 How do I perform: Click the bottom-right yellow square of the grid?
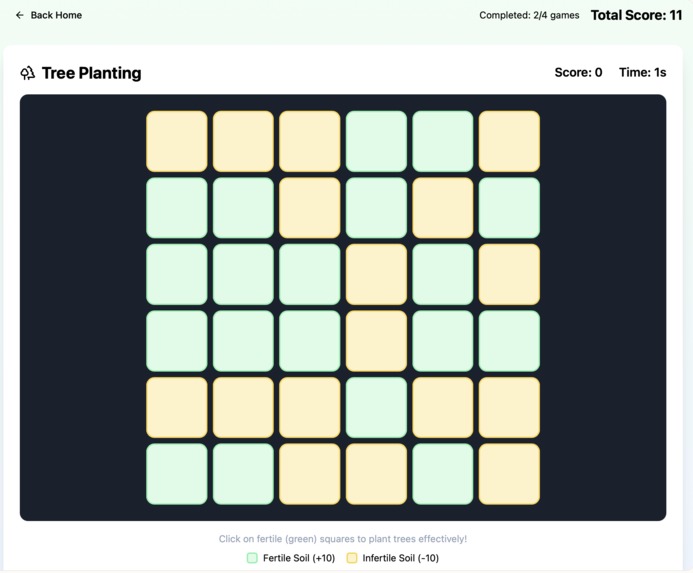coord(509,474)
